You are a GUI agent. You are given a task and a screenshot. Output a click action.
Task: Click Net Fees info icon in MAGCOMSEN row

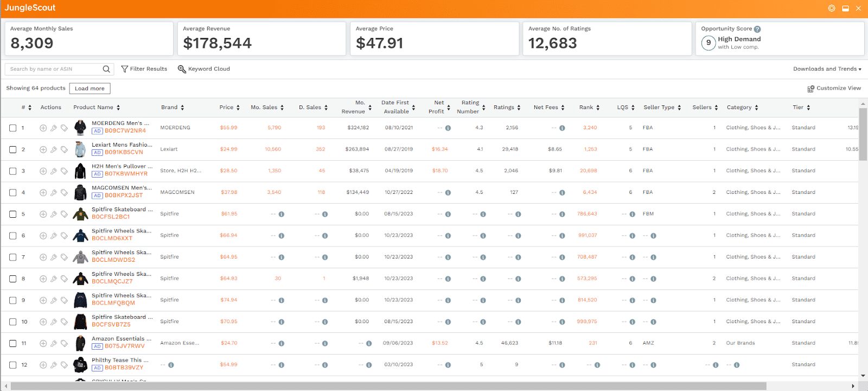(x=562, y=193)
